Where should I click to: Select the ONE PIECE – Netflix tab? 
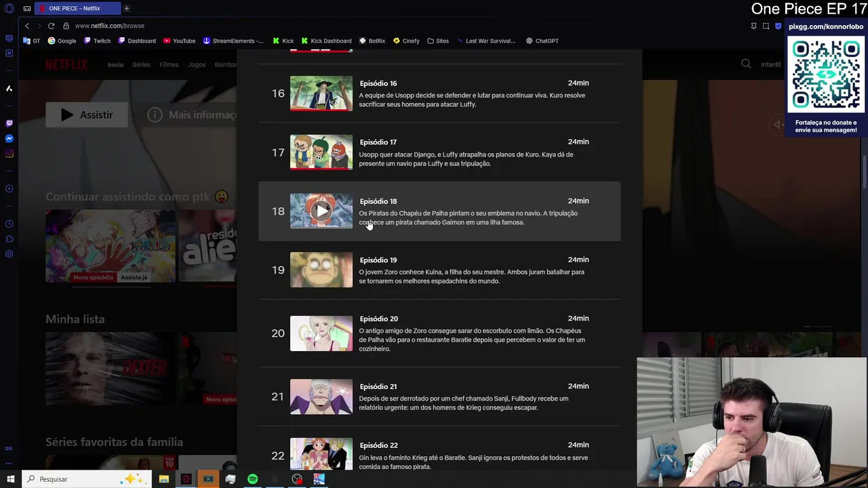click(x=77, y=8)
